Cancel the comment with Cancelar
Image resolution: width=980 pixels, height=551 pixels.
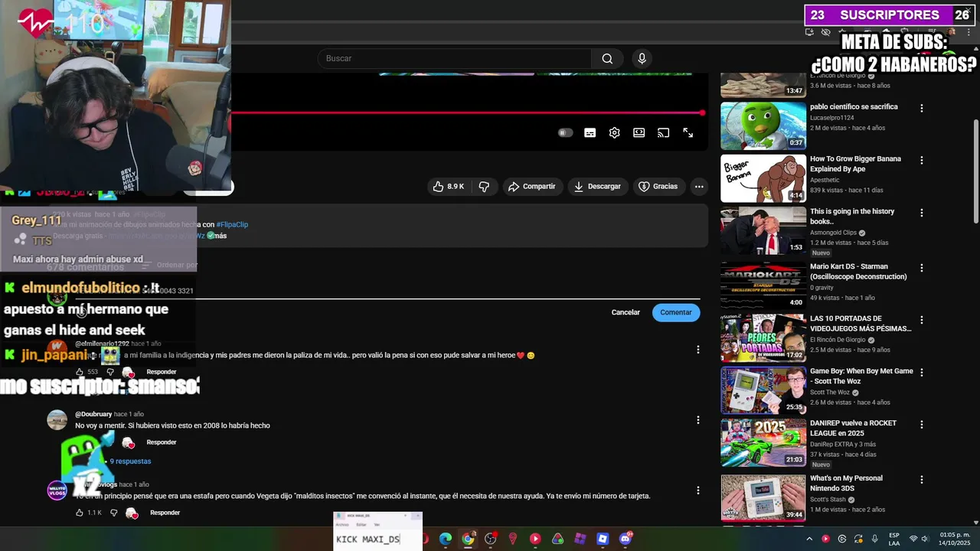pyautogui.click(x=626, y=312)
